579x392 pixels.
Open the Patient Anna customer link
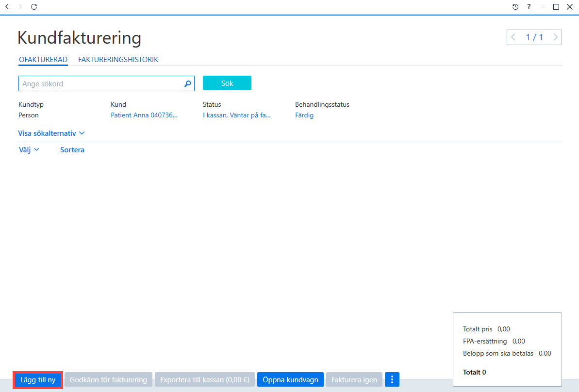coord(144,115)
